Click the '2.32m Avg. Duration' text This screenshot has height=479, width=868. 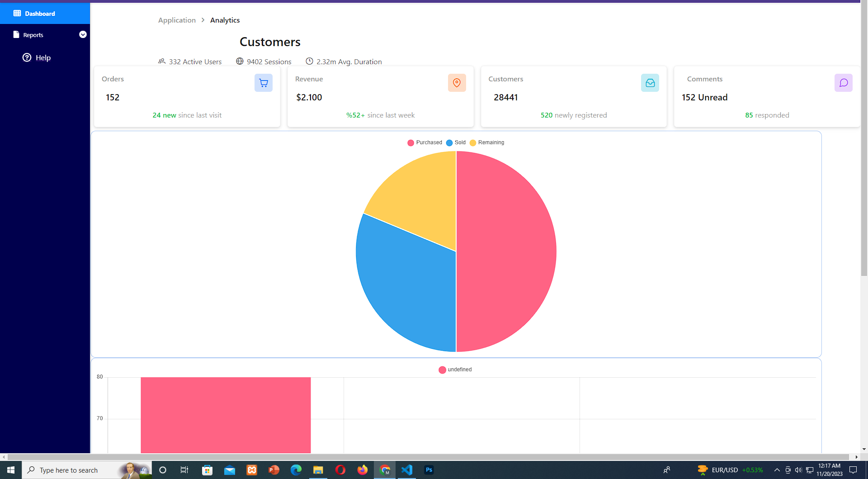pyautogui.click(x=349, y=62)
